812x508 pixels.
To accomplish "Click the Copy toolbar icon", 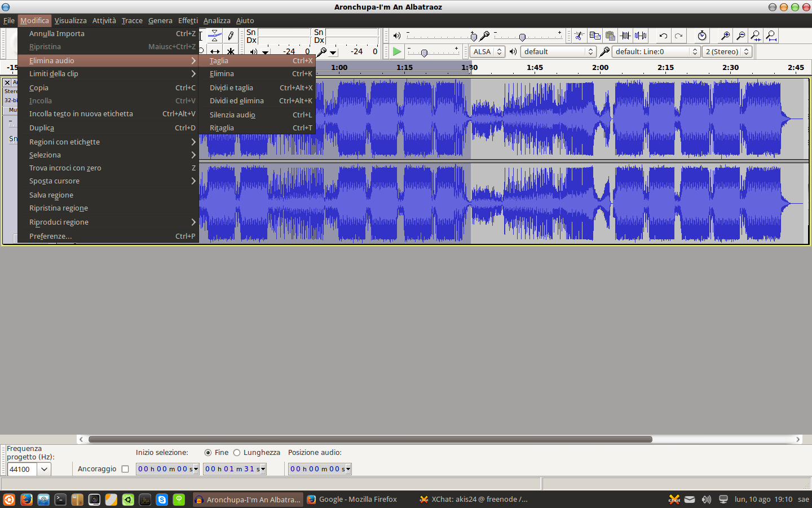I will [595, 36].
